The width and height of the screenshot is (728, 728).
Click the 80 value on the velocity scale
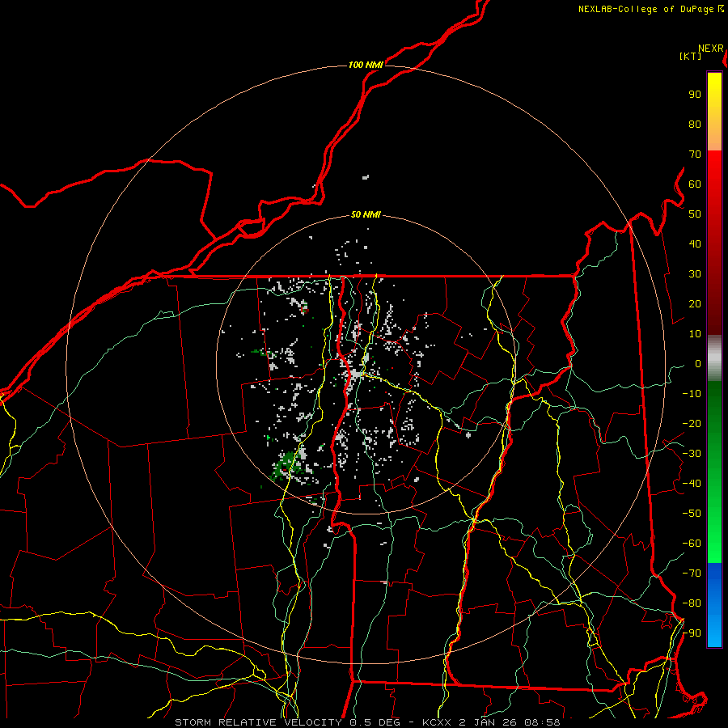(695, 124)
